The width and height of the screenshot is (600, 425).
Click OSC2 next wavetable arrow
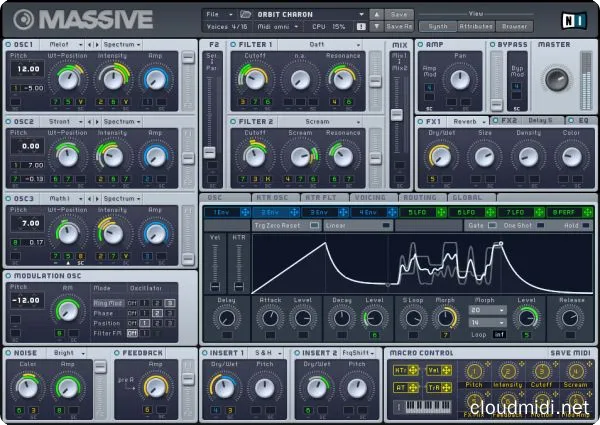point(97,122)
